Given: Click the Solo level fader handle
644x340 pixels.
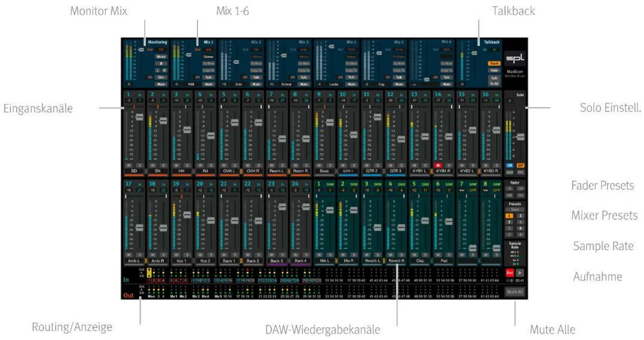Looking at the screenshot, I should 520,137.
